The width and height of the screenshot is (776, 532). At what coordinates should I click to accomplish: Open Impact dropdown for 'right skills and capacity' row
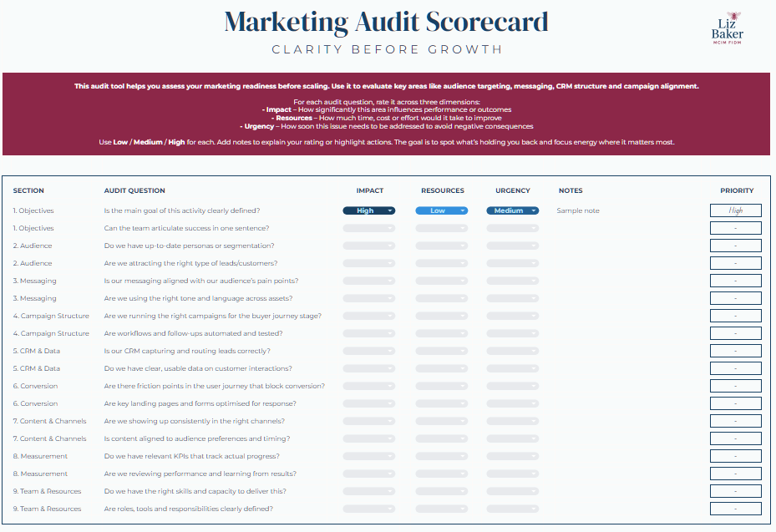(x=368, y=491)
